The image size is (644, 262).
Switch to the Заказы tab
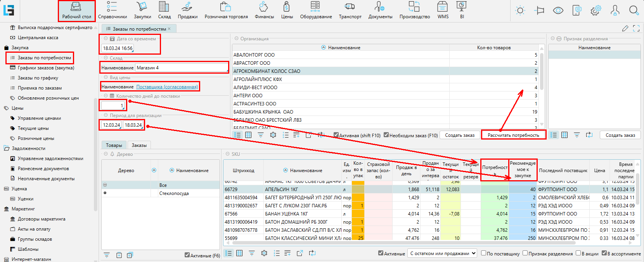pos(139,145)
